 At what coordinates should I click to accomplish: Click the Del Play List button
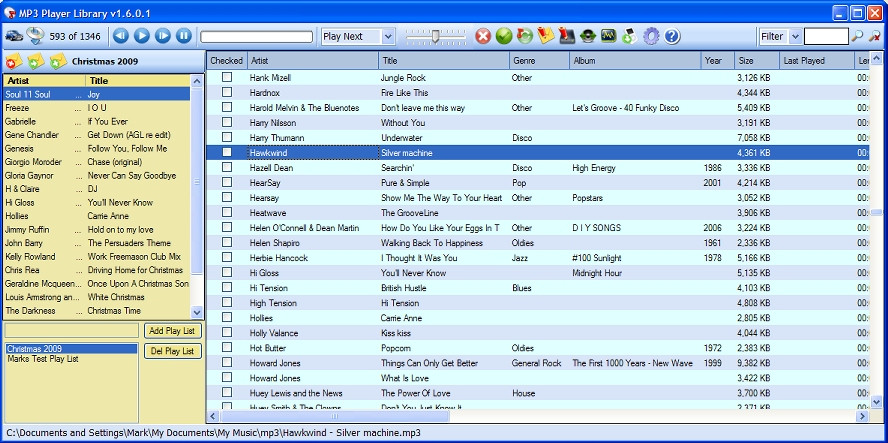(172, 351)
